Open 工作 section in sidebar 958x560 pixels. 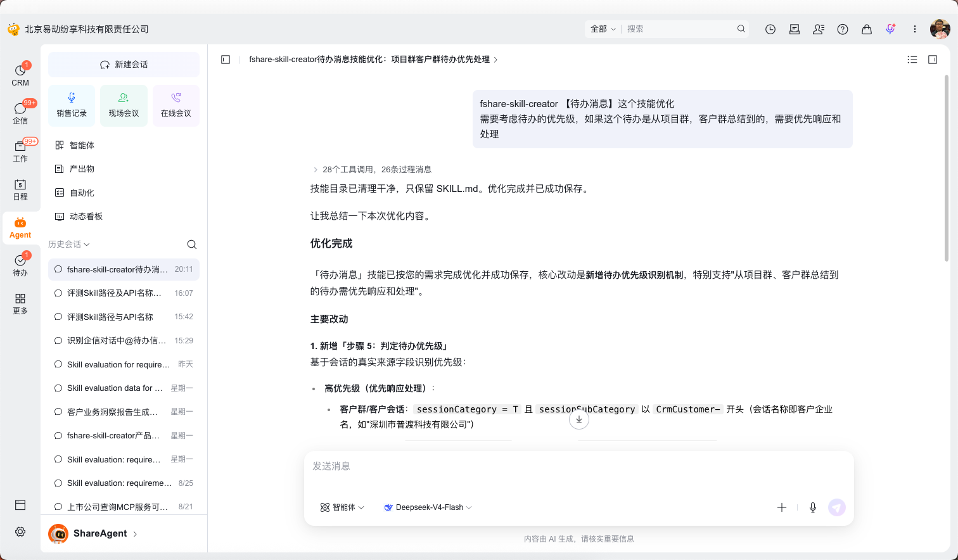[x=20, y=151]
